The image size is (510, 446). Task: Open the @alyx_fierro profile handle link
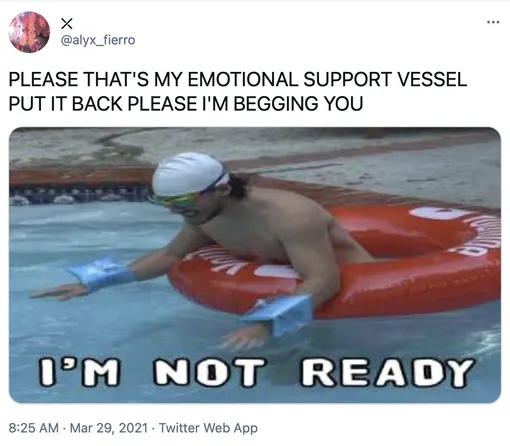pos(98,40)
